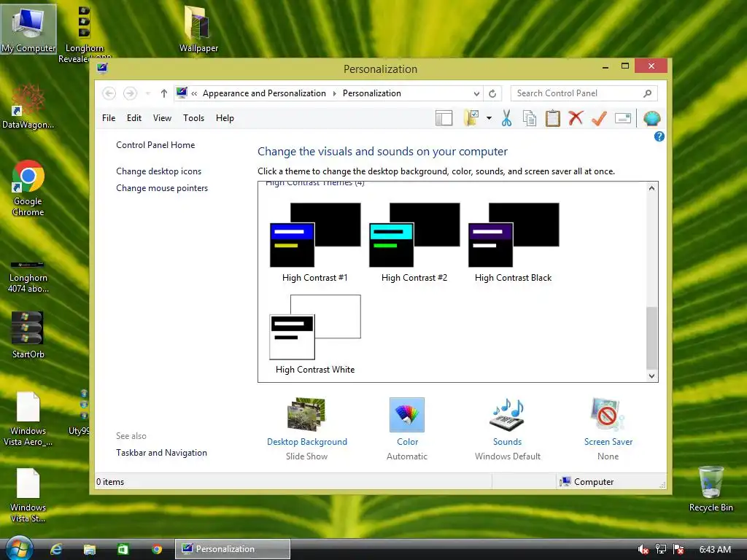This screenshot has width=747, height=560.
Task: Click the Cut scissors toolbar icon
Action: [506, 118]
